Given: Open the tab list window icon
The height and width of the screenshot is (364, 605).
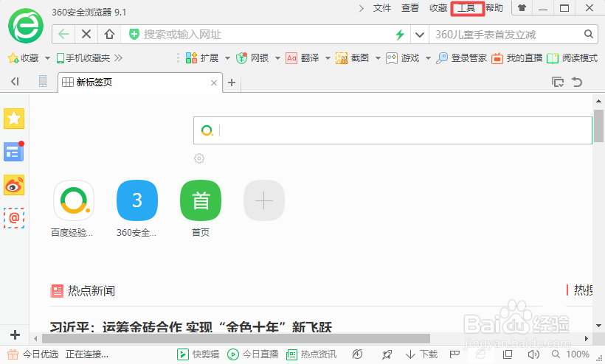Looking at the screenshot, I should click(x=558, y=82).
